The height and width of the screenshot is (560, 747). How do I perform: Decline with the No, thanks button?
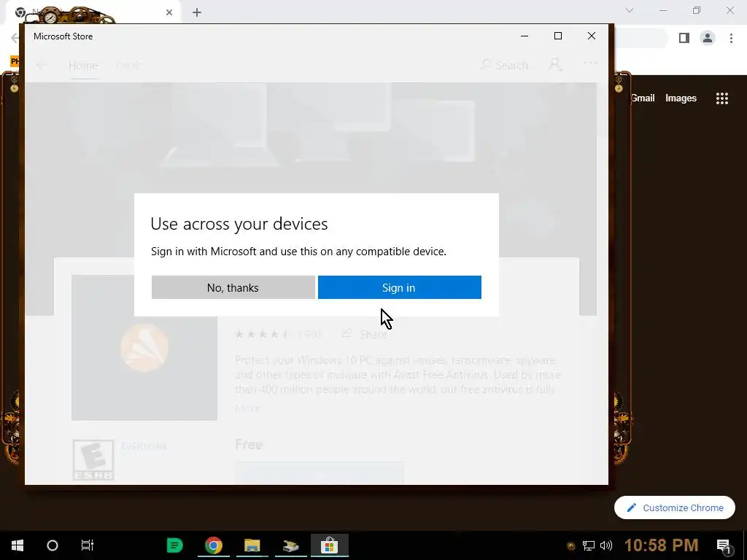click(233, 287)
